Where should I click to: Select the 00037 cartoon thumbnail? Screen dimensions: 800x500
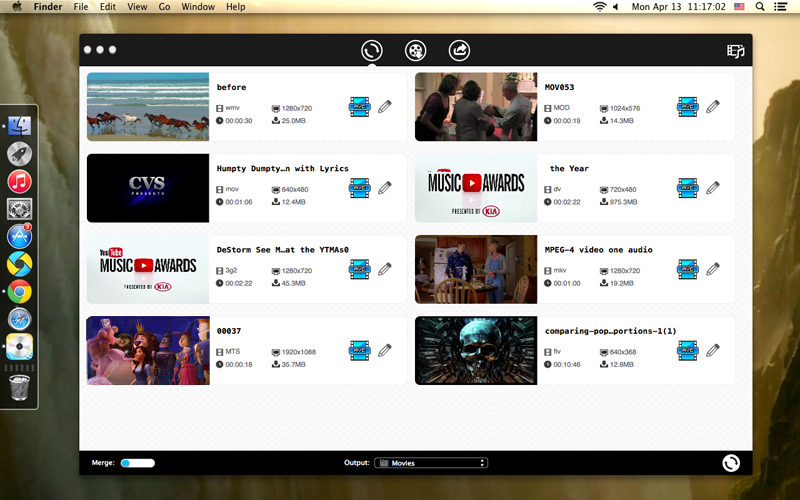(x=148, y=351)
